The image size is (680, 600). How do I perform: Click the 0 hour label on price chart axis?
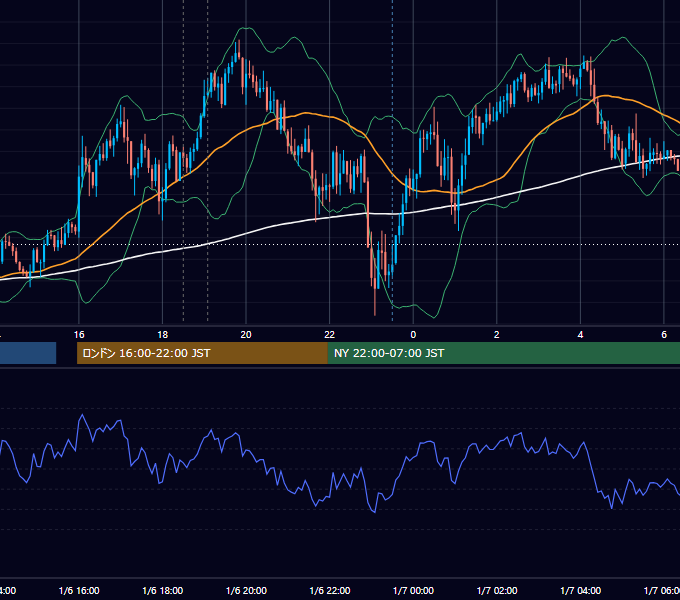(x=413, y=335)
